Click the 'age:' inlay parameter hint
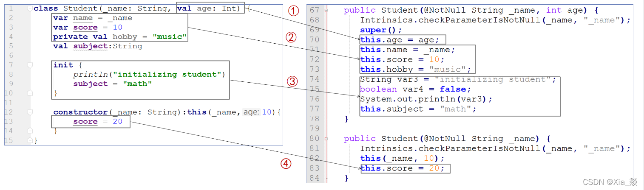 (251, 112)
